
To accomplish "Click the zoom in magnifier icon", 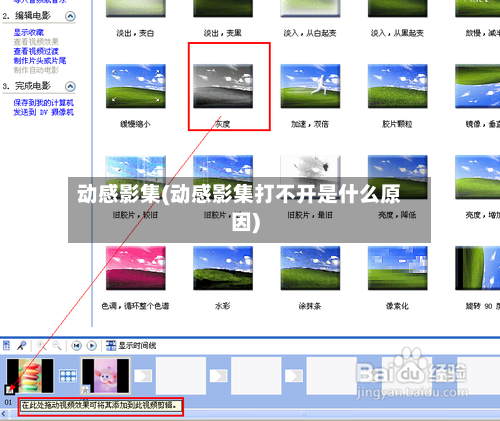I will point(42,346).
